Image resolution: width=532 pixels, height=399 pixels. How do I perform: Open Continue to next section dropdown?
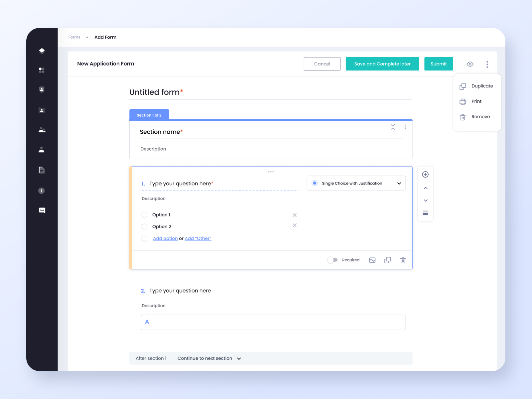click(x=209, y=358)
